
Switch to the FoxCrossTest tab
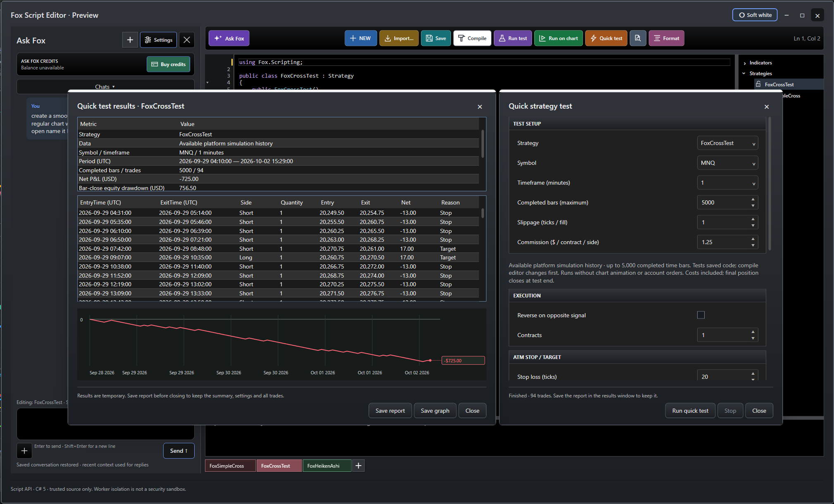coord(279,466)
